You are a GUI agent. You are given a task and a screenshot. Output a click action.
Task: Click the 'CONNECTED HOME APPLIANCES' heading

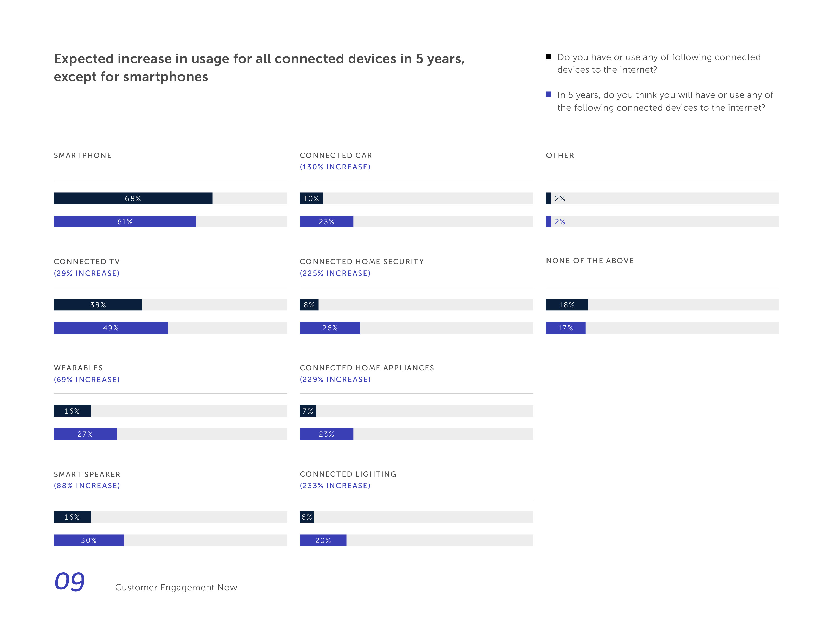367,368
